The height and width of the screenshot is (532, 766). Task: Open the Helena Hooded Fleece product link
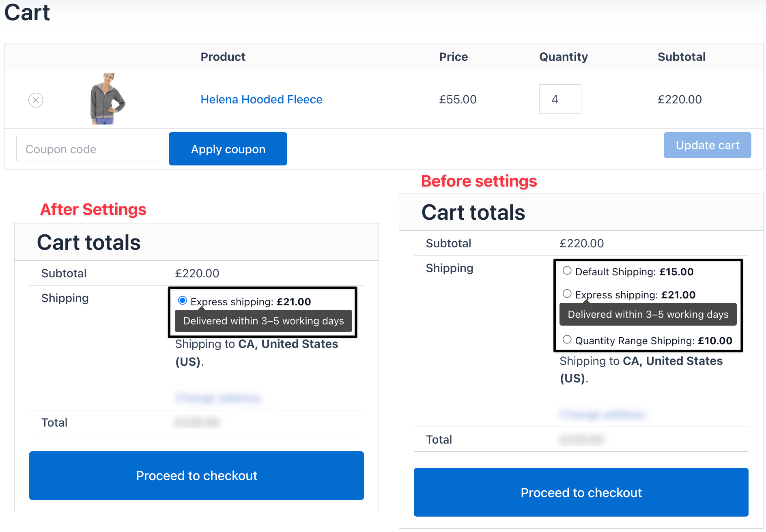[x=261, y=99]
